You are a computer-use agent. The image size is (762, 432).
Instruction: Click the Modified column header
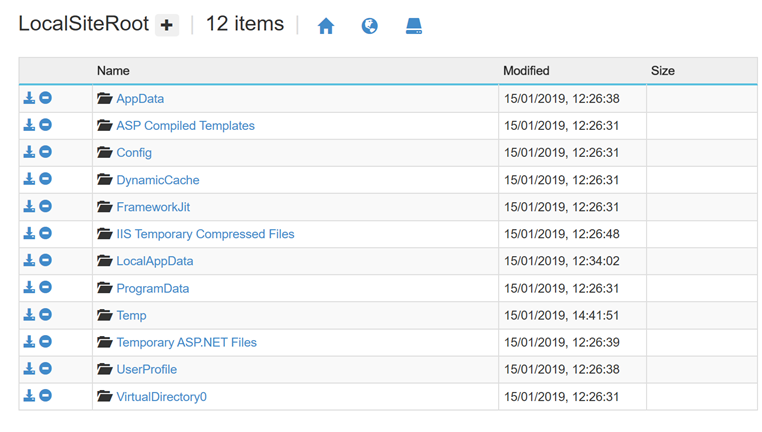point(526,71)
